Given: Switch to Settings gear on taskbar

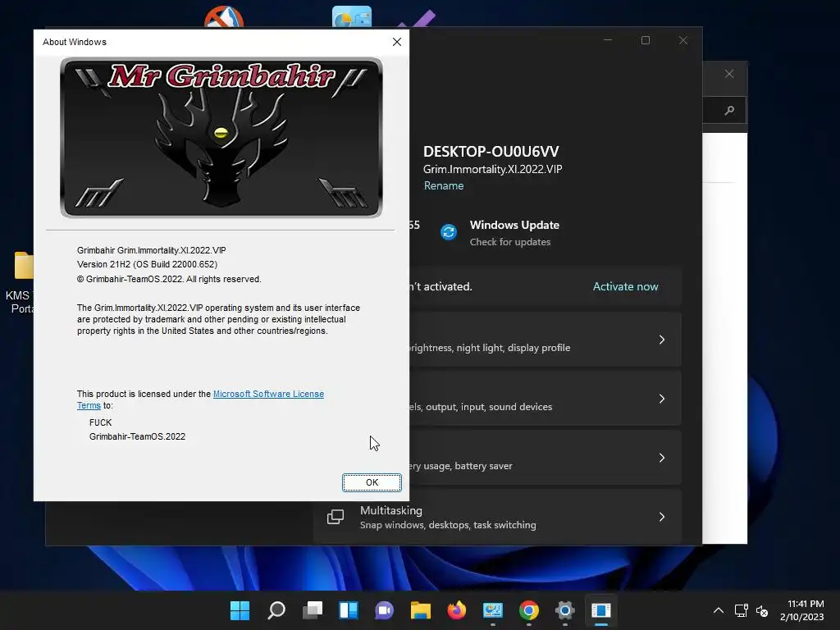Looking at the screenshot, I should 564,610.
